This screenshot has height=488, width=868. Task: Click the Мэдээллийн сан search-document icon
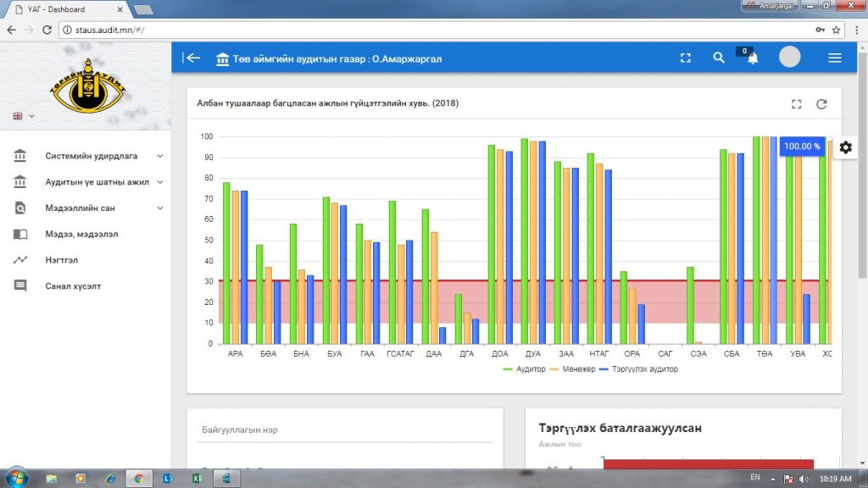pyautogui.click(x=20, y=208)
